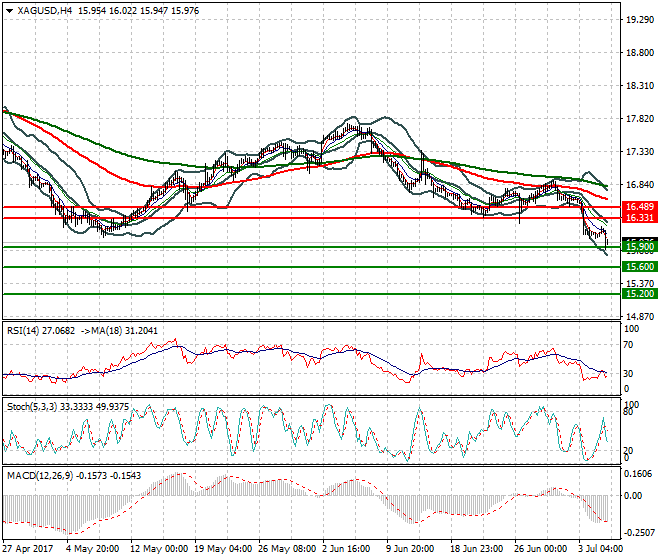Select the 16.489 red resistance level label
Viewport: 660px width, 560px height.
[640, 207]
